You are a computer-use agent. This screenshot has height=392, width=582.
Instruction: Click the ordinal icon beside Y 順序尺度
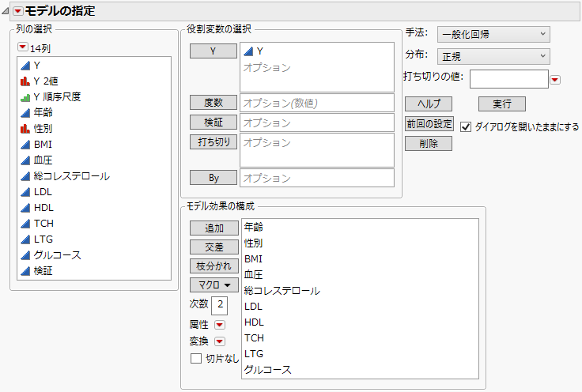(x=25, y=96)
